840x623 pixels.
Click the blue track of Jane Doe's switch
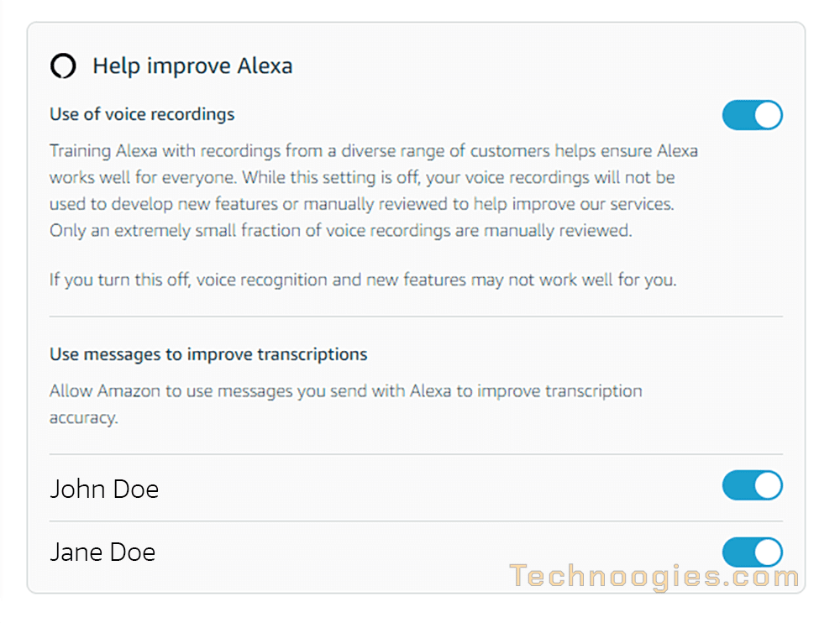click(738, 552)
